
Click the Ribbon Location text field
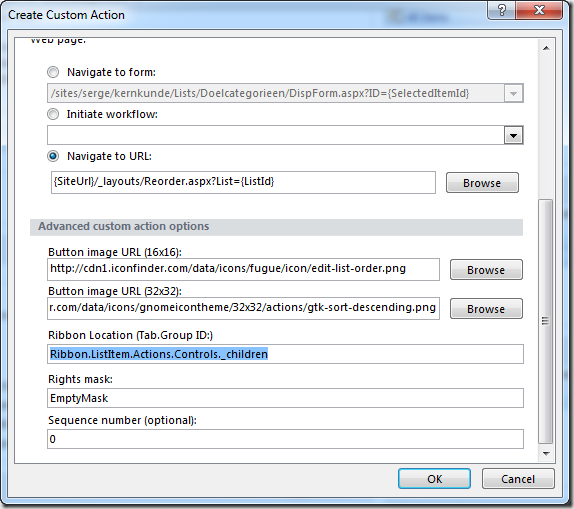click(x=286, y=354)
